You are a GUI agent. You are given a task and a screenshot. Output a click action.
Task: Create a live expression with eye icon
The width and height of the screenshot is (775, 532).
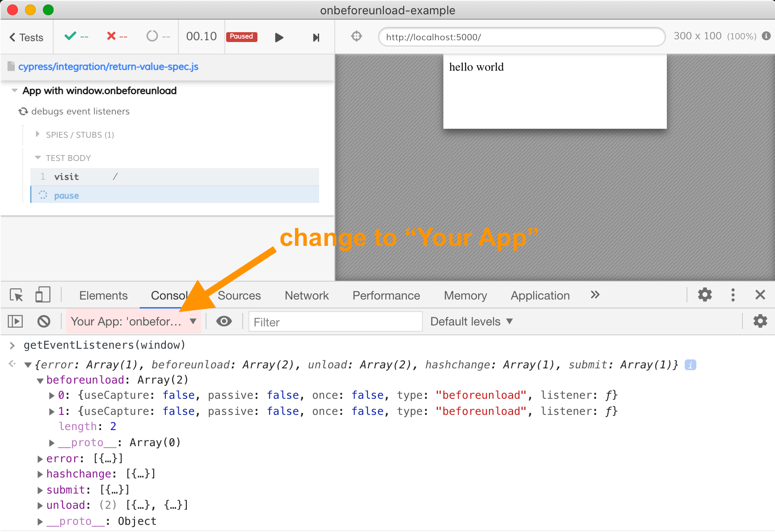(224, 321)
